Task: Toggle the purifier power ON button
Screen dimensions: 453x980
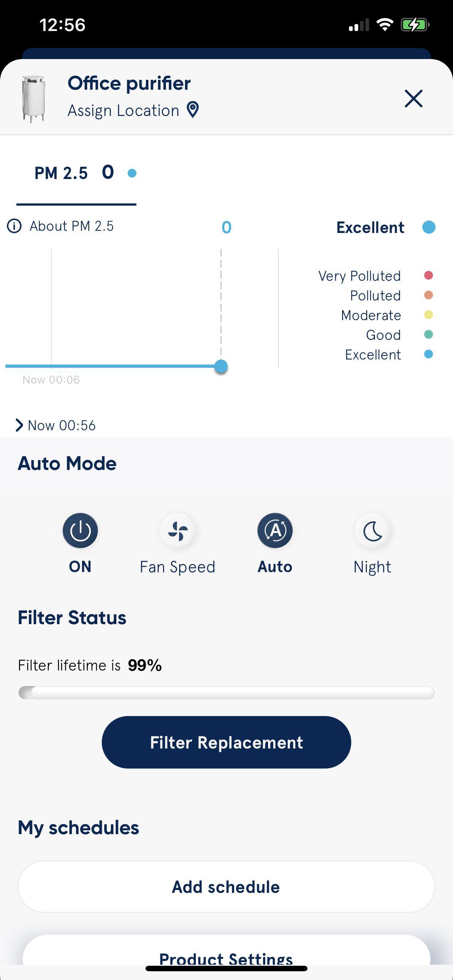Action: 80,530
